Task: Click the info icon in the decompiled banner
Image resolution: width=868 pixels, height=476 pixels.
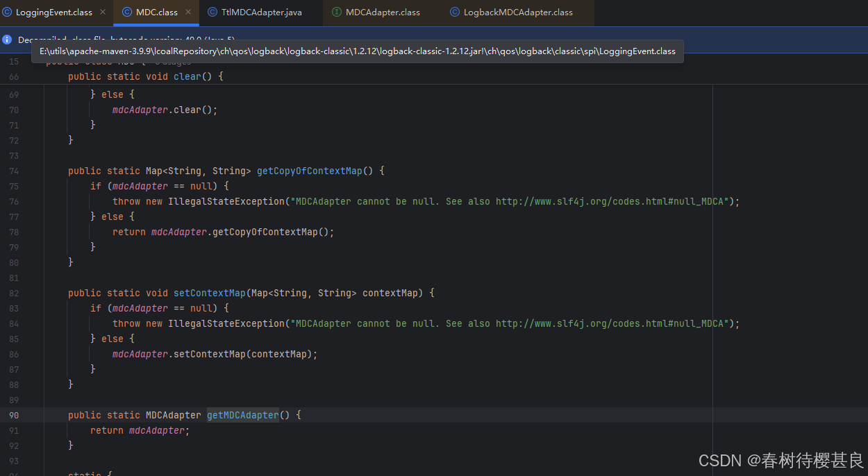Action: point(7,40)
